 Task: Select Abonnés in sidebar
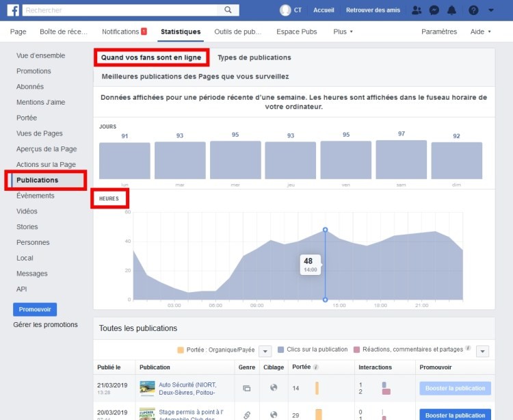click(30, 87)
